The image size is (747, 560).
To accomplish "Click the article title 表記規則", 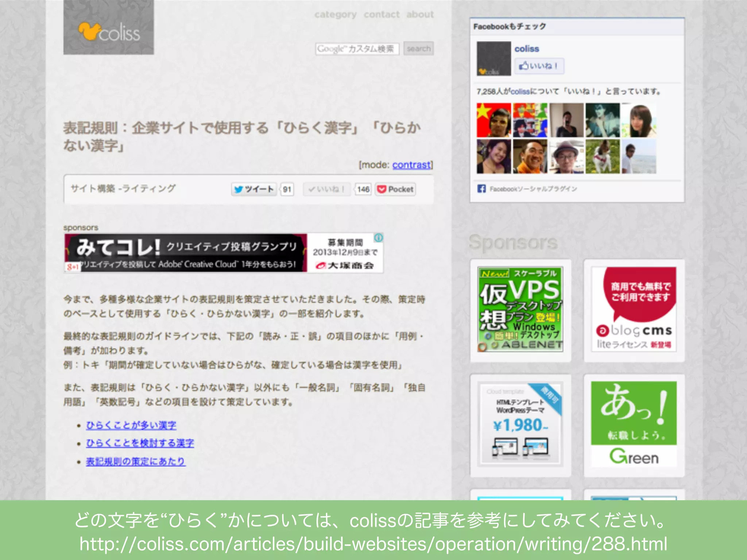I will [x=242, y=136].
